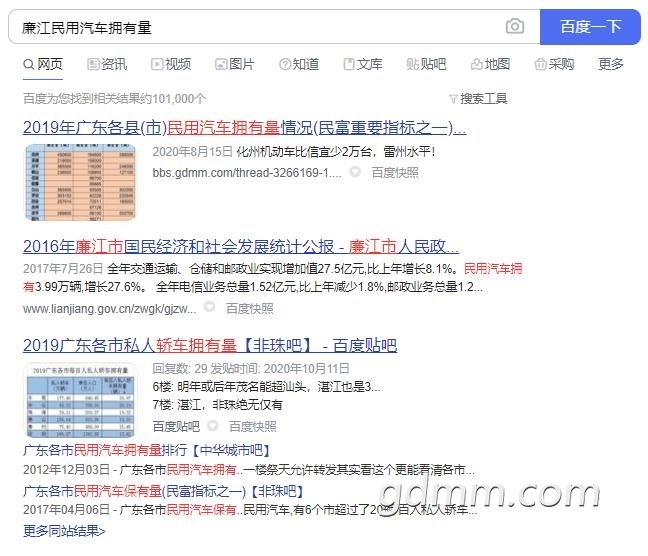
Task: Open the 知道 tab
Action: pos(299,64)
